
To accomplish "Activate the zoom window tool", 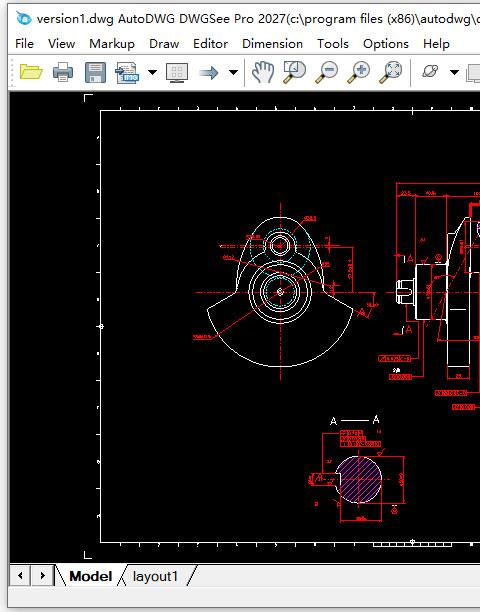I will click(x=294, y=72).
